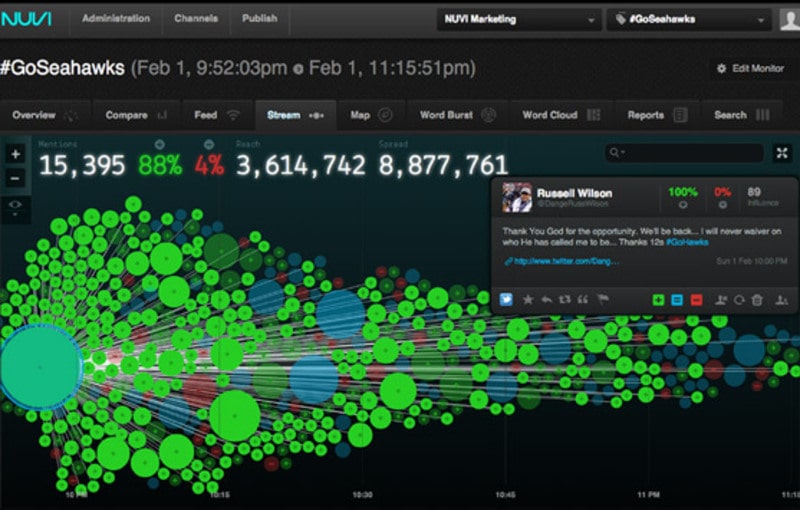Image resolution: width=800 pixels, height=510 pixels.
Task: Mark tweet positive with green plus button
Action: [x=658, y=300]
